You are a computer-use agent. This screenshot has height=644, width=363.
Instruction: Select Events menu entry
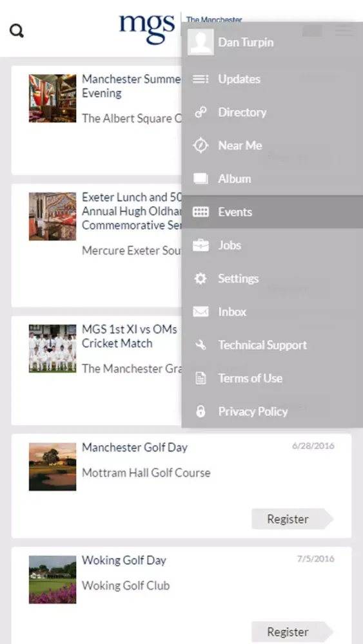click(272, 212)
